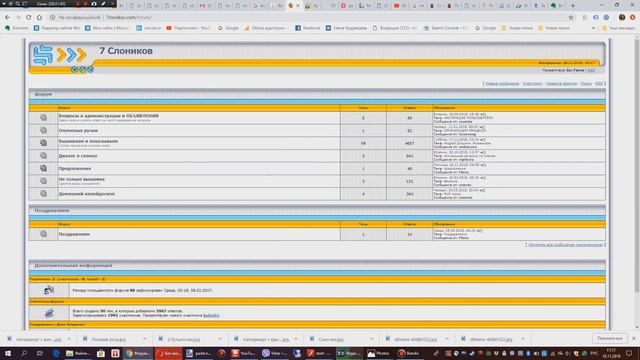Bookmark this page with the star icon

click(571, 18)
